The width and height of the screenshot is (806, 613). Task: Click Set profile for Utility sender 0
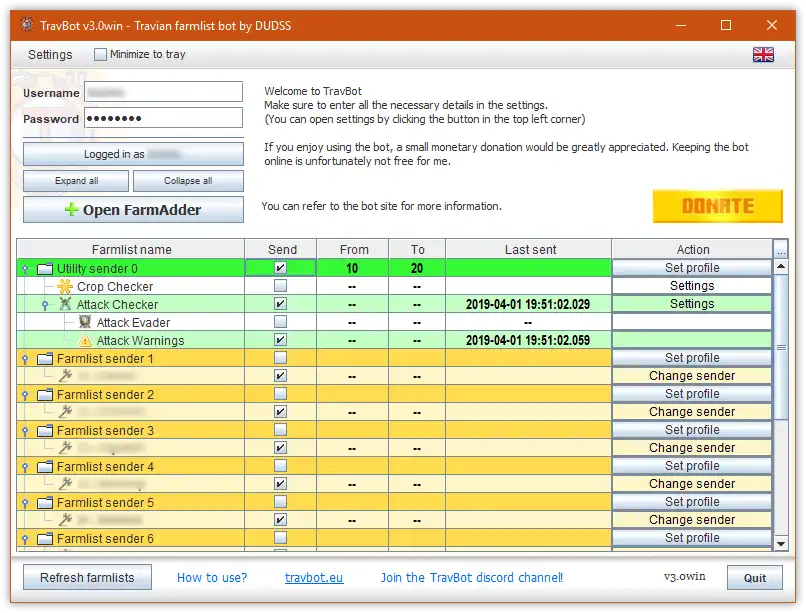(x=692, y=268)
